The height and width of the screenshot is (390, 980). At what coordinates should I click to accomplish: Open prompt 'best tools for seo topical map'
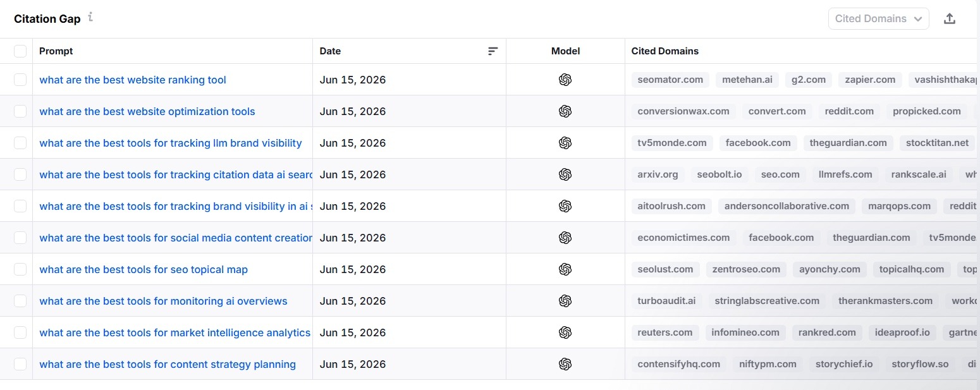tap(144, 269)
